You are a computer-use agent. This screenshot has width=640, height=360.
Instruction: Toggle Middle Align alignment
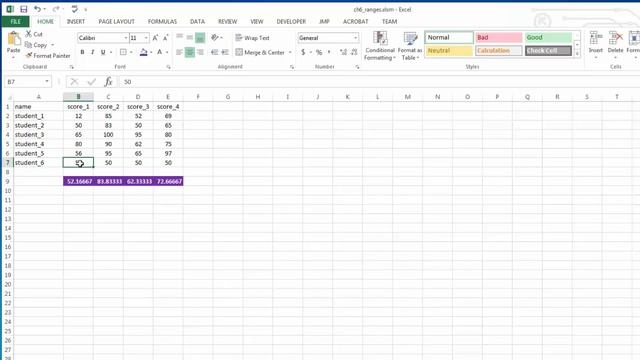190,38
